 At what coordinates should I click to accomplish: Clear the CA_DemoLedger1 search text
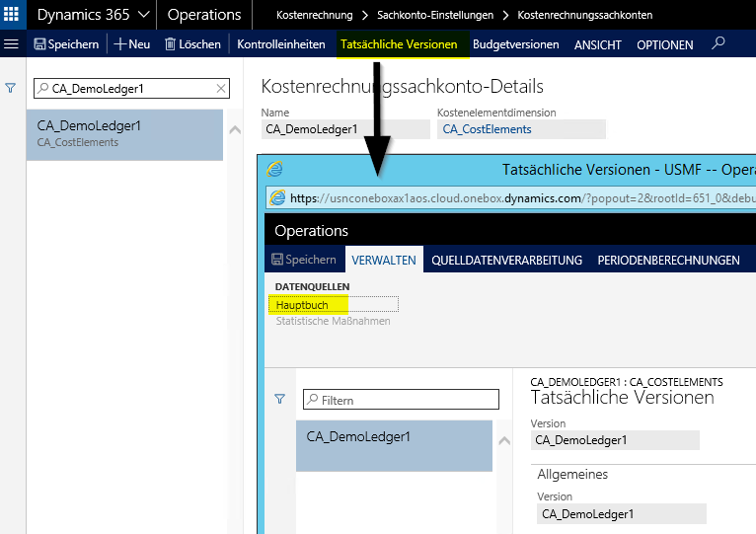tap(220, 89)
